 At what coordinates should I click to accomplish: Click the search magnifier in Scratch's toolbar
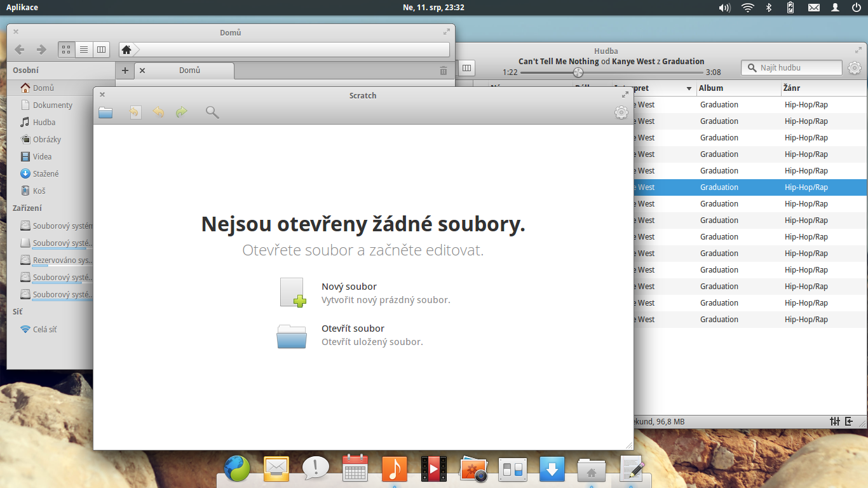coord(212,112)
